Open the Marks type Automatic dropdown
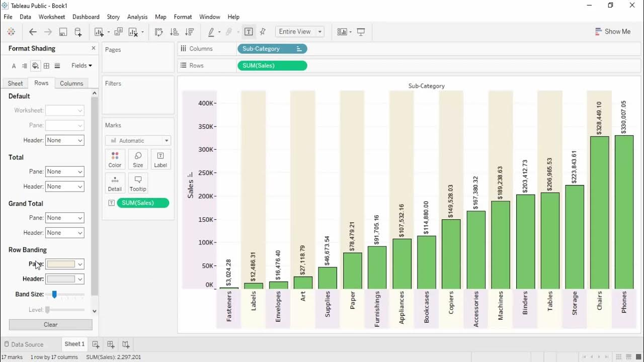The height and width of the screenshot is (362, 644). coord(138,141)
